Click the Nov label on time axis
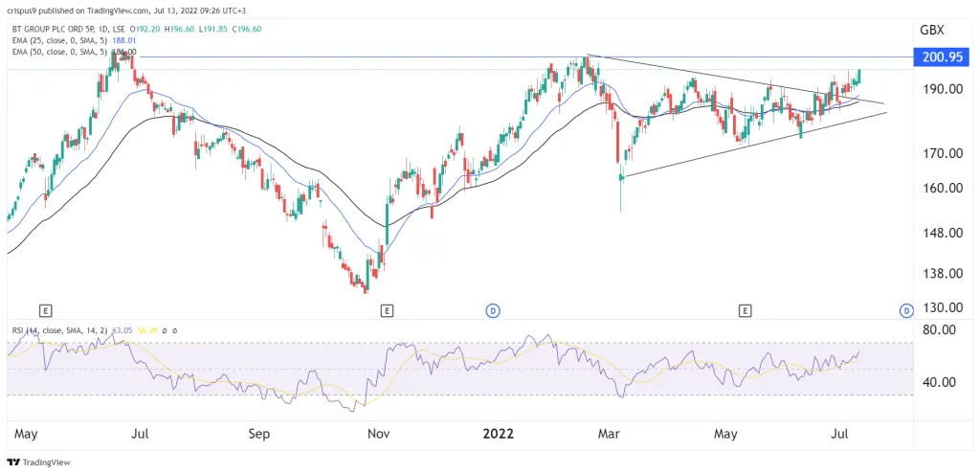The height and width of the screenshot is (474, 980). point(377,434)
